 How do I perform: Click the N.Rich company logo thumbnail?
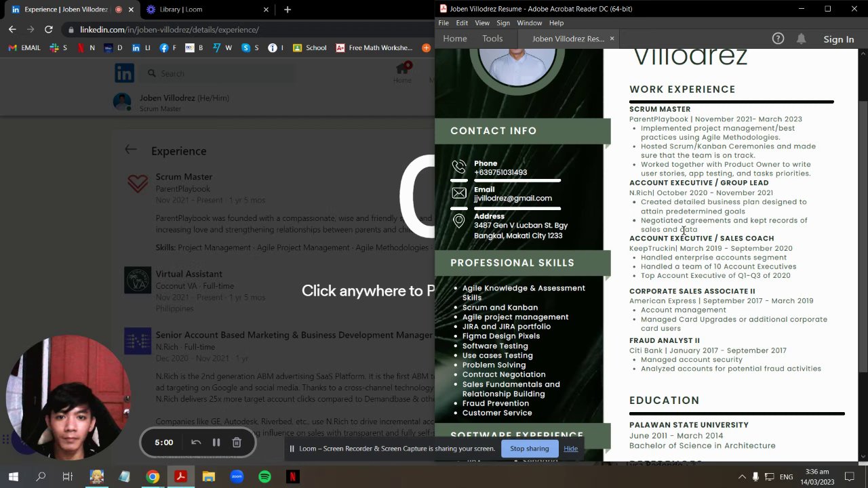pos(138,341)
